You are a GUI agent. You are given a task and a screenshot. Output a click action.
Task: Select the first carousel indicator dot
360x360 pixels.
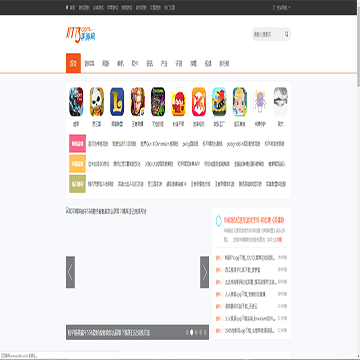[x=187, y=332]
